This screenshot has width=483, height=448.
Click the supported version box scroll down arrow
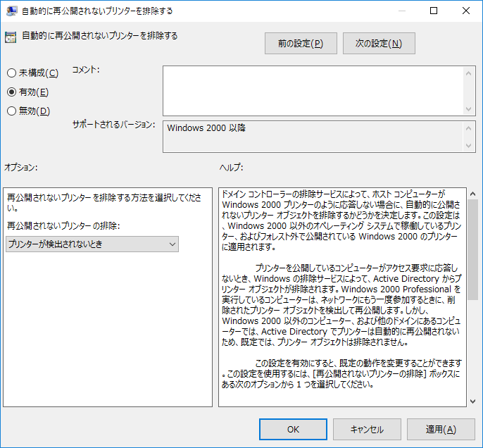coord(468,145)
